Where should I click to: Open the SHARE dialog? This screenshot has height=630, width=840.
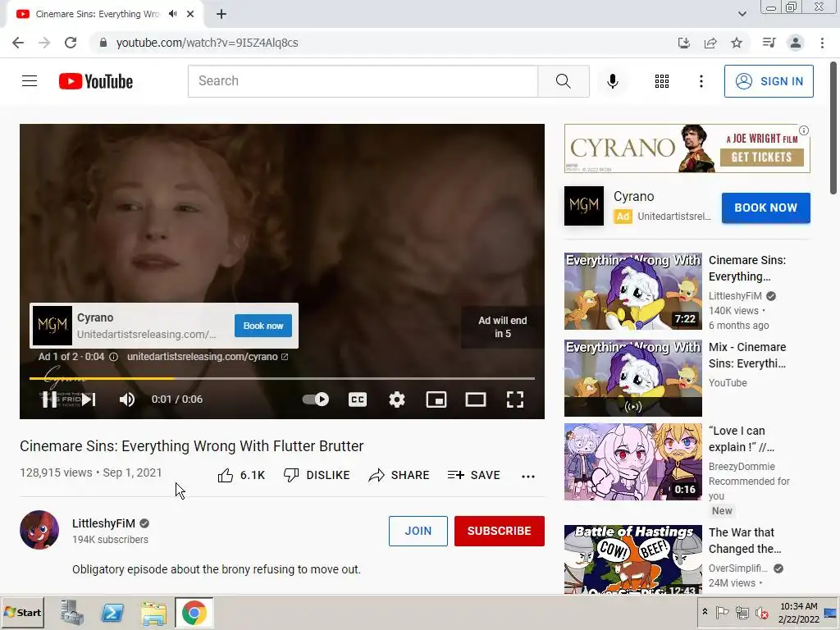399,475
